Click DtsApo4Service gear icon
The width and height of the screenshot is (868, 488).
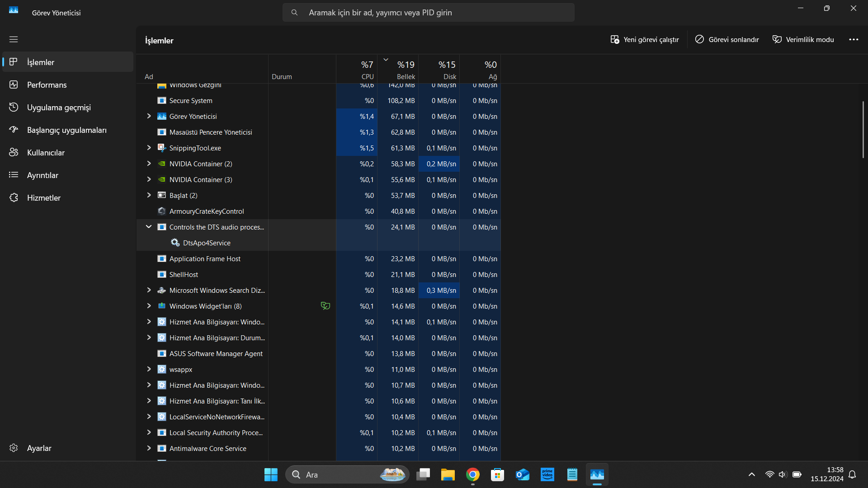pos(175,243)
